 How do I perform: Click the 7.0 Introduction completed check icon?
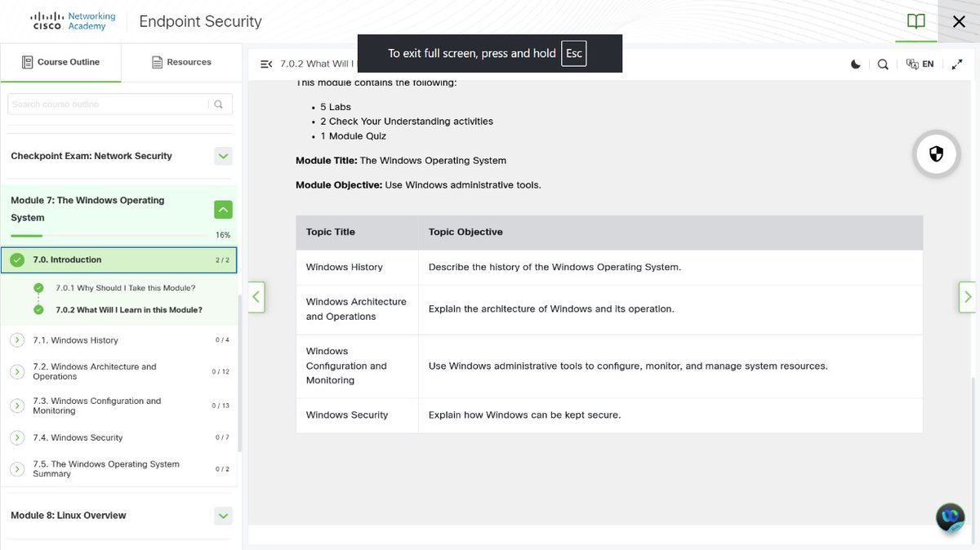17,260
